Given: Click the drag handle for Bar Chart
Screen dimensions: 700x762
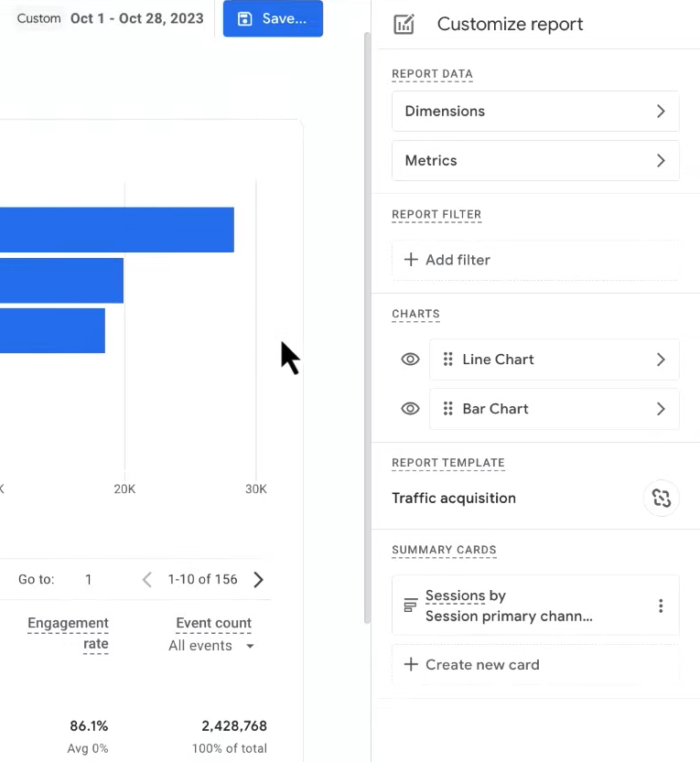Looking at the screenshot, I should click(447, 409).
